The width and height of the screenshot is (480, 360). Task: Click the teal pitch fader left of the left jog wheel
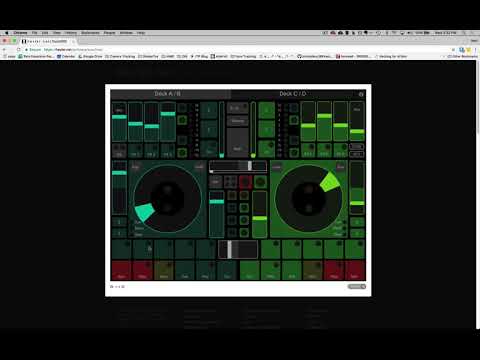pyautogui.click(x=119, y=188)
